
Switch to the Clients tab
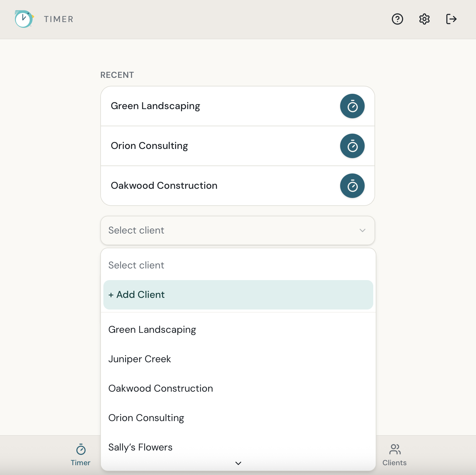click(x=394, y=455)
